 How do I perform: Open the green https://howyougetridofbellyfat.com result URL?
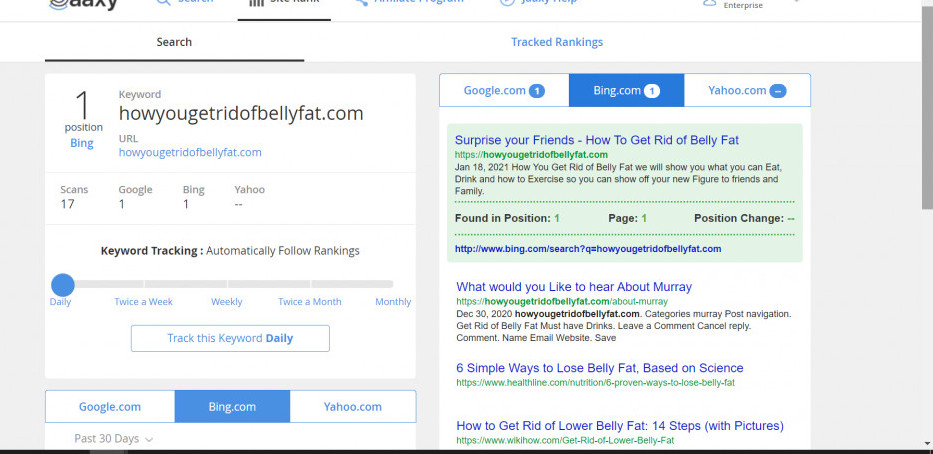531,155
